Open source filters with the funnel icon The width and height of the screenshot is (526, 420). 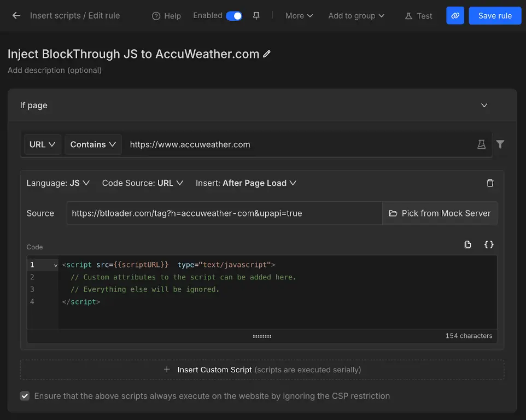tap(500, 144)
